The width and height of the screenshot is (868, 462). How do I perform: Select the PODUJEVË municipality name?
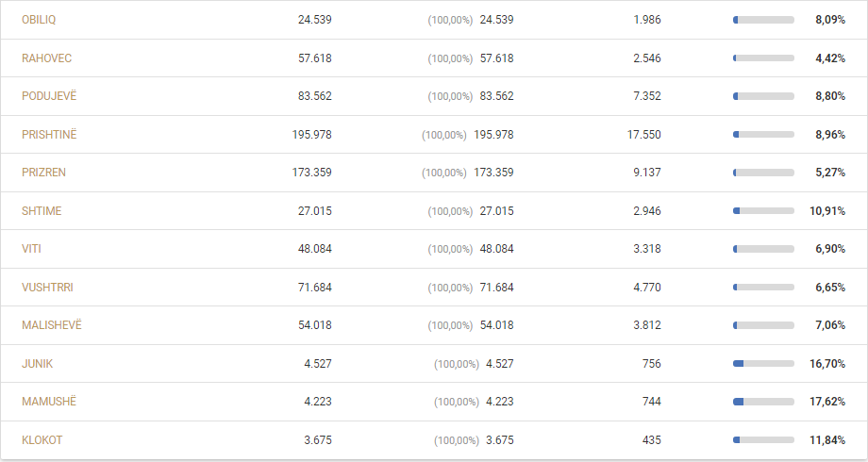(49, 96)
